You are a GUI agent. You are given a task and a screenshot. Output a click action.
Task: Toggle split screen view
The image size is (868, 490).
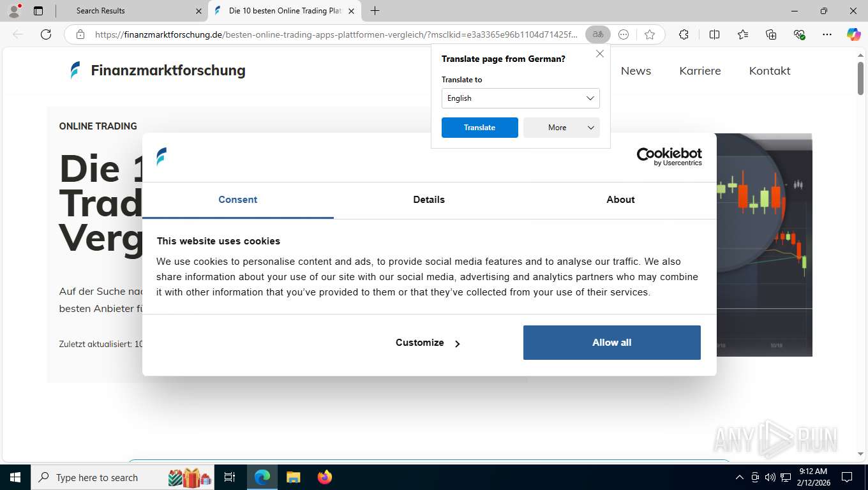coord(715,34)
